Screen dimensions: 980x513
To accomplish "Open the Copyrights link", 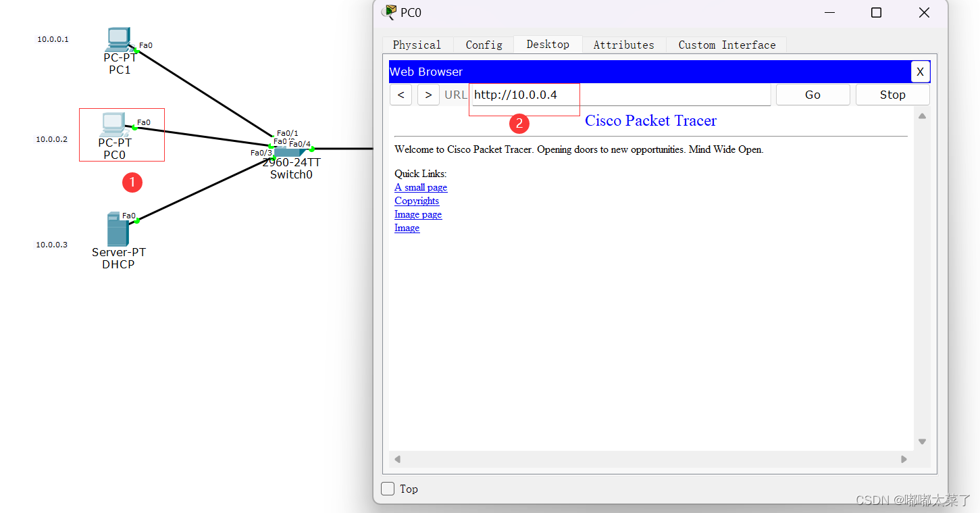I will 417,201.
